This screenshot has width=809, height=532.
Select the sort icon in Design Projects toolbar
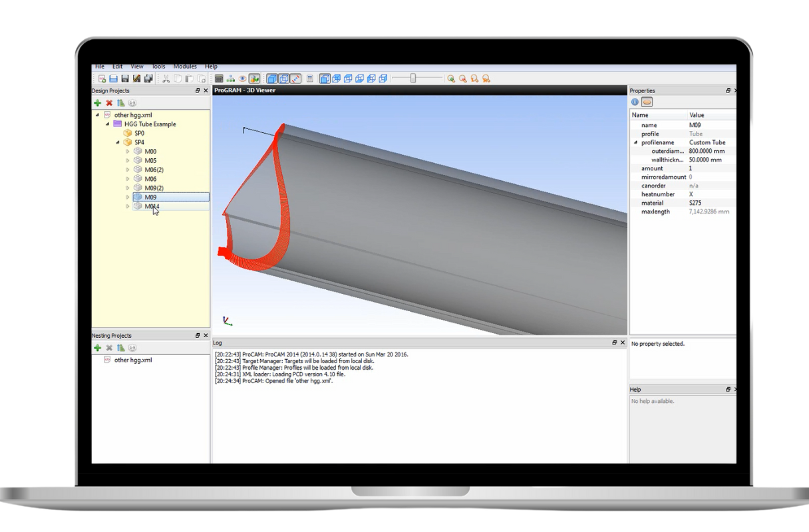click(120, 102)
